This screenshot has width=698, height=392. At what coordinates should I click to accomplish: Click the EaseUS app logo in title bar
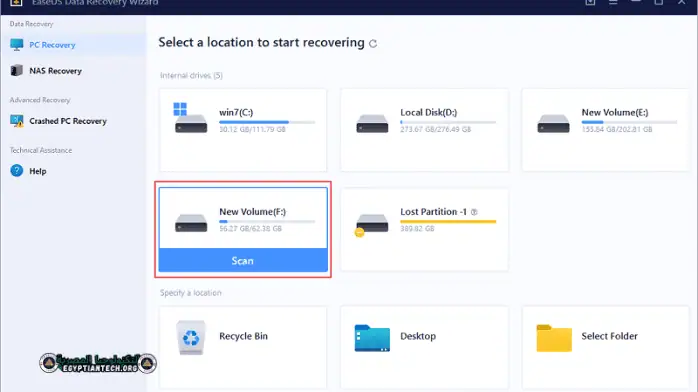point(16,3)
